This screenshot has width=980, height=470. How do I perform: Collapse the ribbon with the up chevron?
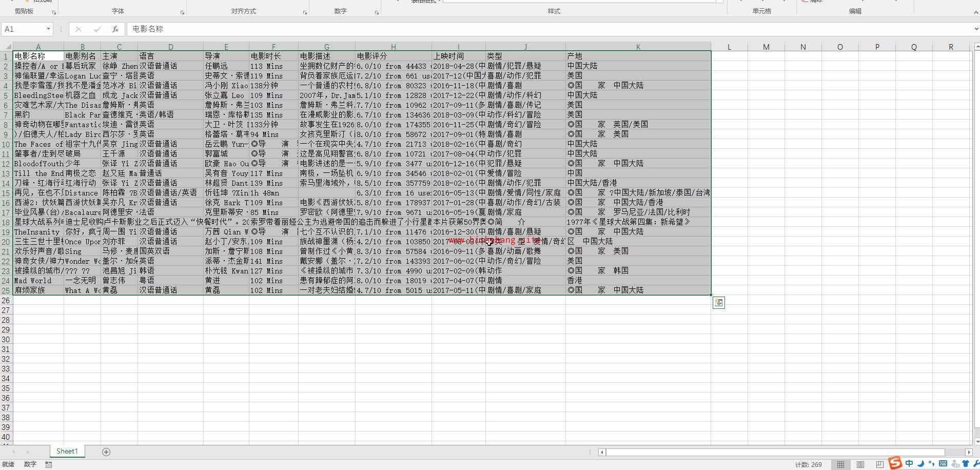[975, 12]
